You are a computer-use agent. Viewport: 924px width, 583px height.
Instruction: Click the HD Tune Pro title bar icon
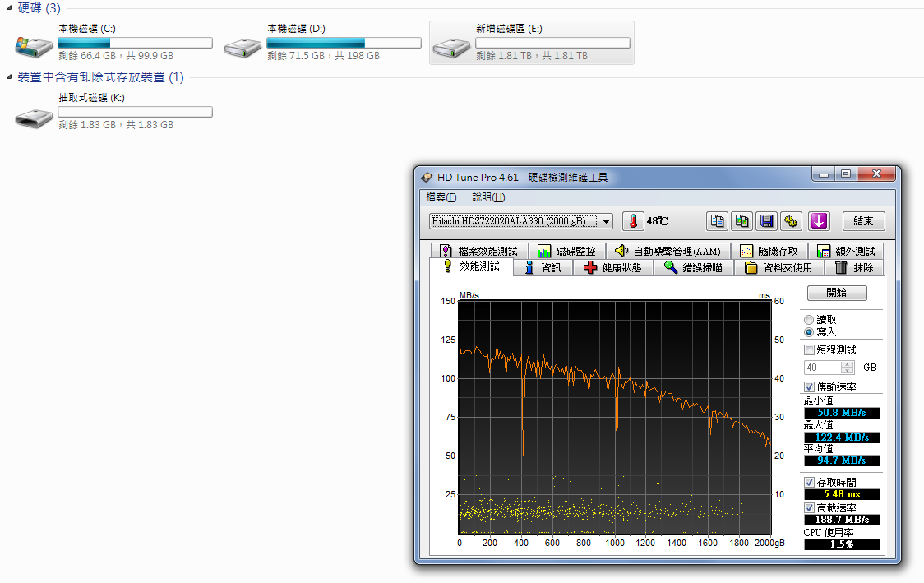click(x=427, y=177)
